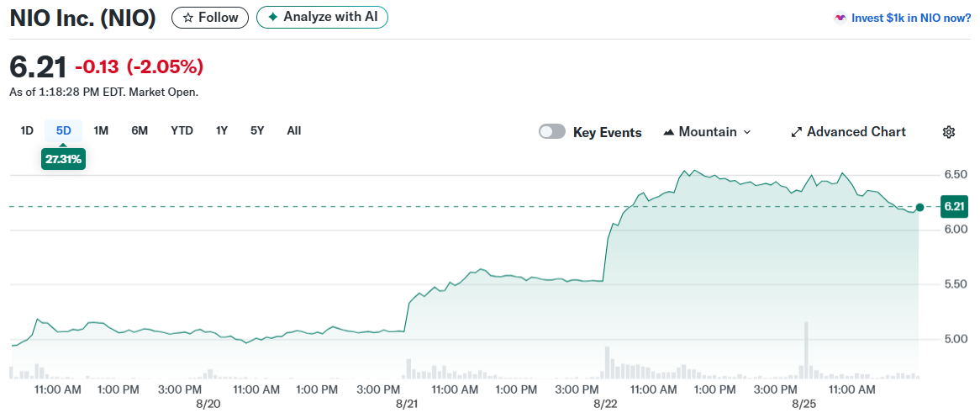Select the 1M time range tab
Viewport: 980px width, 413px height.
(x=101, y=130)
